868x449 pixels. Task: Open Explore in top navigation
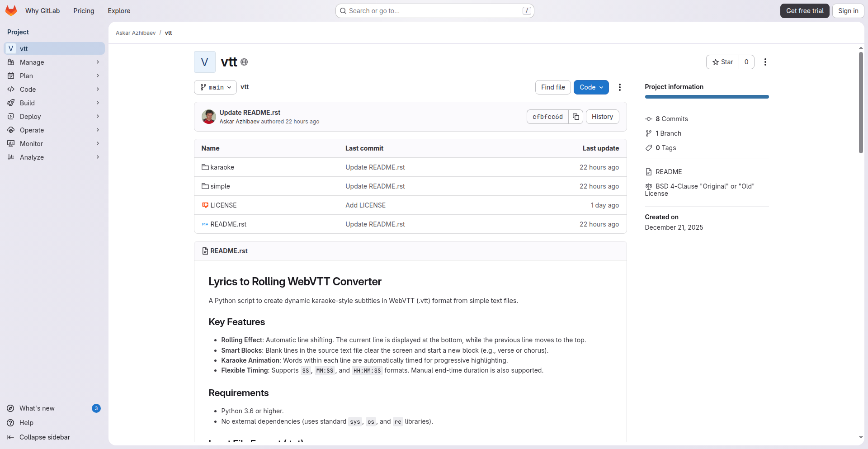(119, 11)
